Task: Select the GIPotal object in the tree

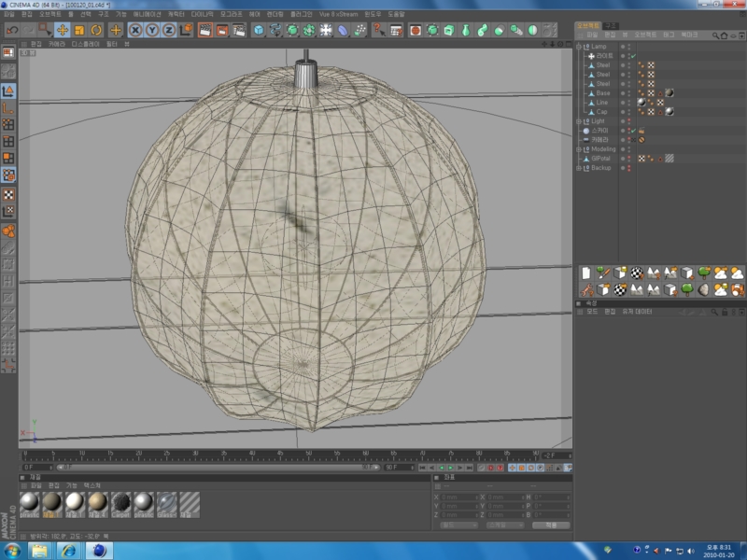Action: pyautogui.click(x=600, y=159)
